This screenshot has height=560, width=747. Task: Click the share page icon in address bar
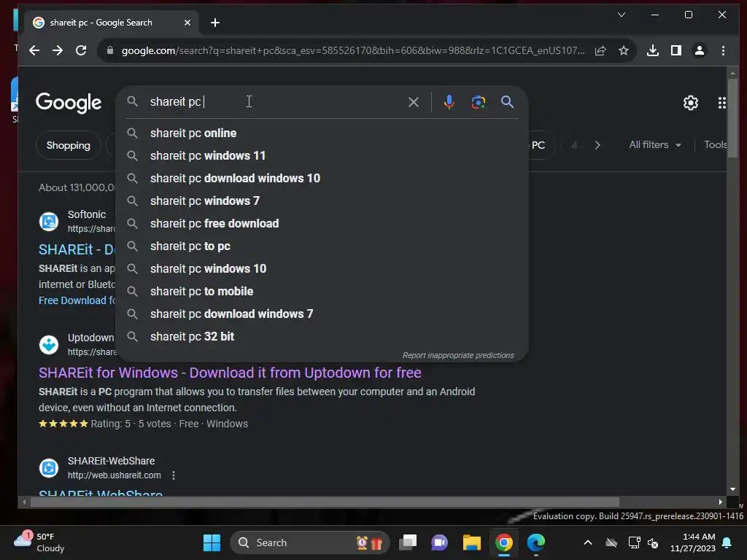click(x=600, y=50)
